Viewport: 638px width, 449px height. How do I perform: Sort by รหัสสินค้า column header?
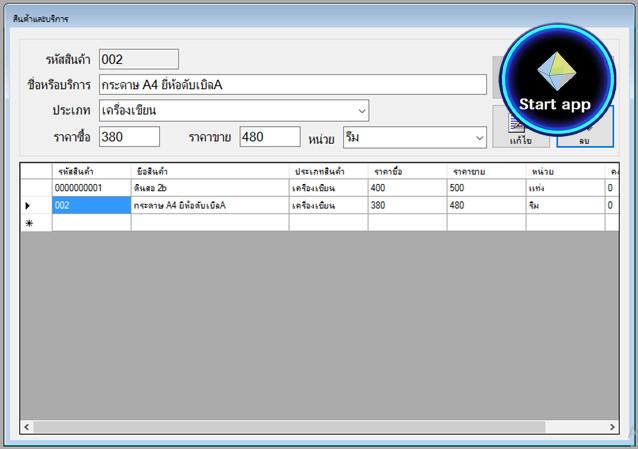[x=91, y=172]
